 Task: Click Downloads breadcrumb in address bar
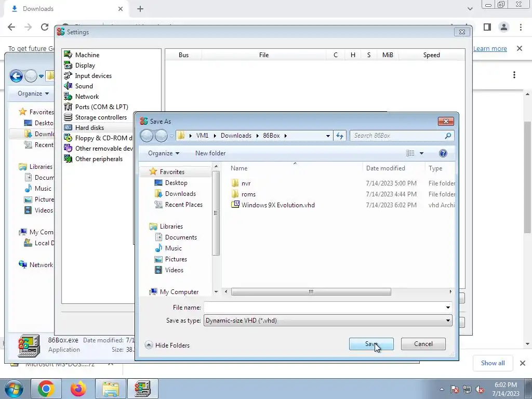pyautogui.click(x=236, y=136)
